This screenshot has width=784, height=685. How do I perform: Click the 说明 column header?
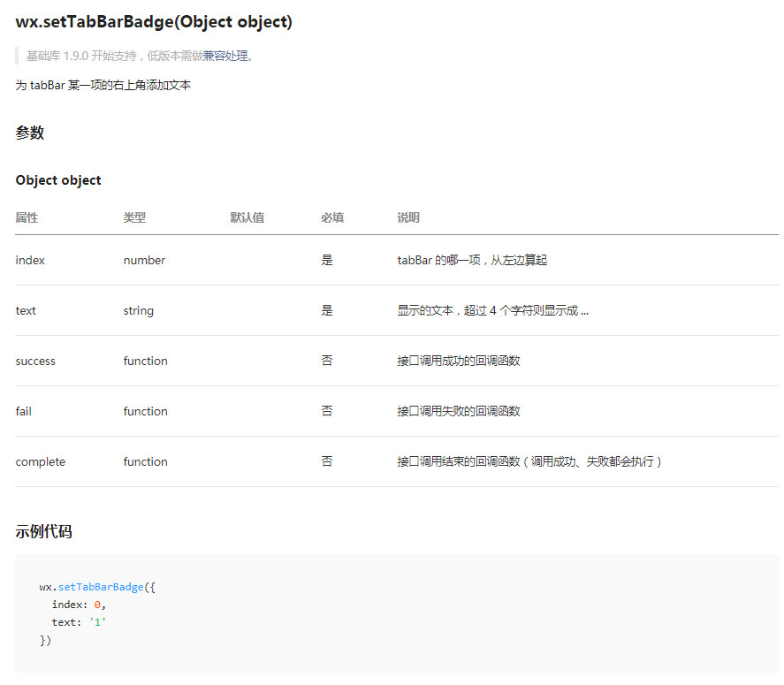[x=408, y=217]
